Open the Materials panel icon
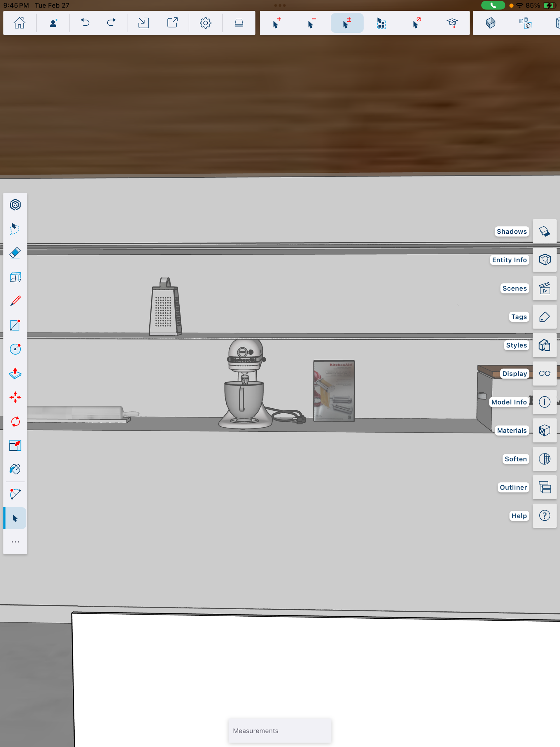 [545, 431]
